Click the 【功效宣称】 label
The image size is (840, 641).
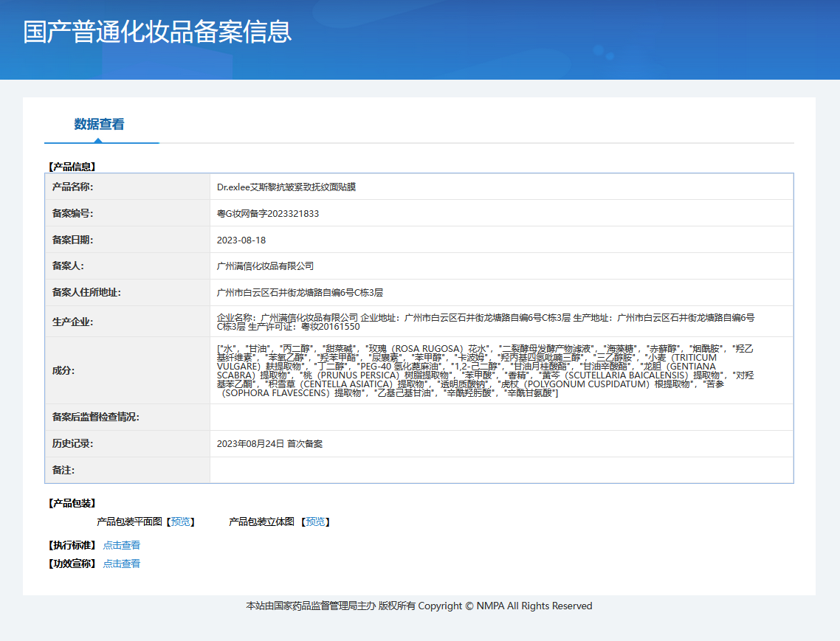coord(72,564)
